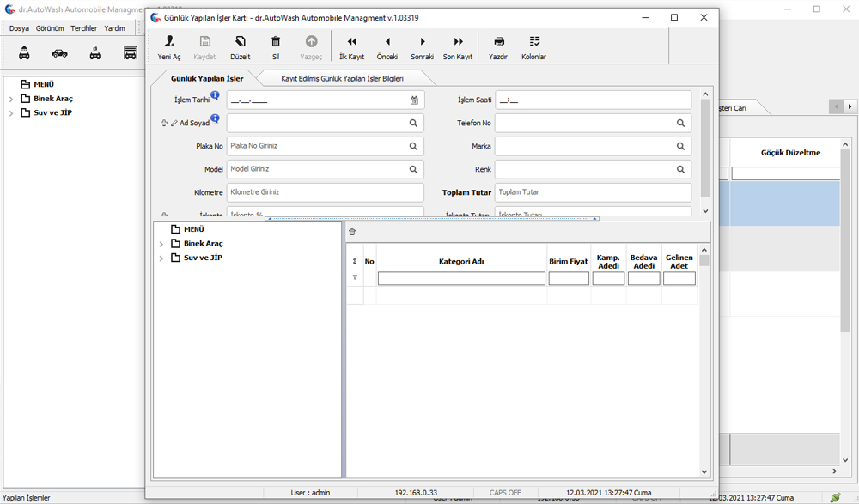Click the Kilometre input field
Screen dimensions: 859x504
coord(325,192)
